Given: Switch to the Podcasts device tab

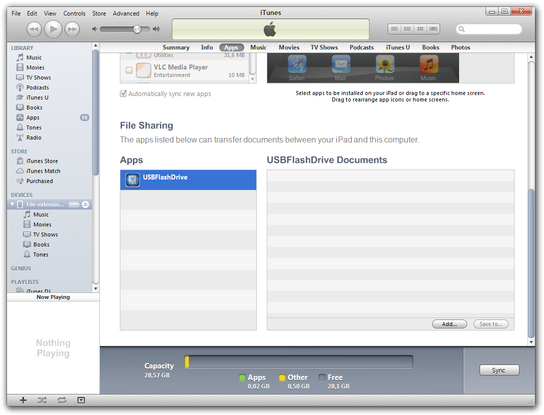Looking at the screenshot, I should 362,48.
